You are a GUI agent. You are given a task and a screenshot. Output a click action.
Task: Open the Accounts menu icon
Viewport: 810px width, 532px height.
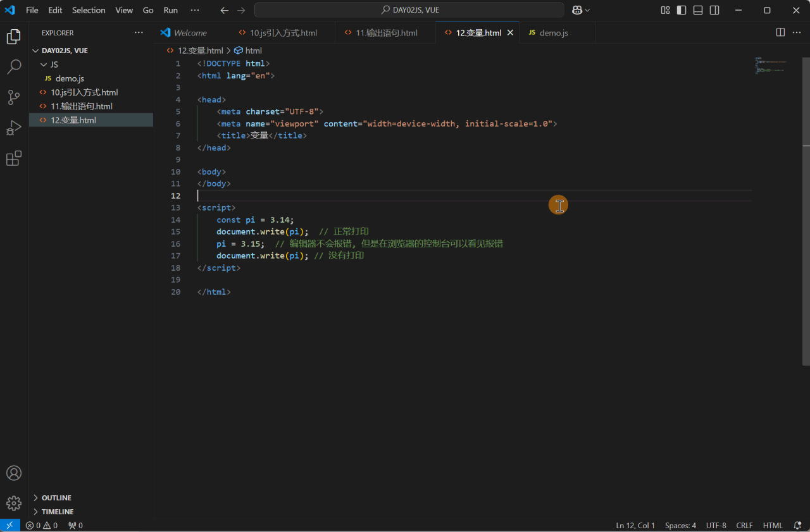coord(14,473)
